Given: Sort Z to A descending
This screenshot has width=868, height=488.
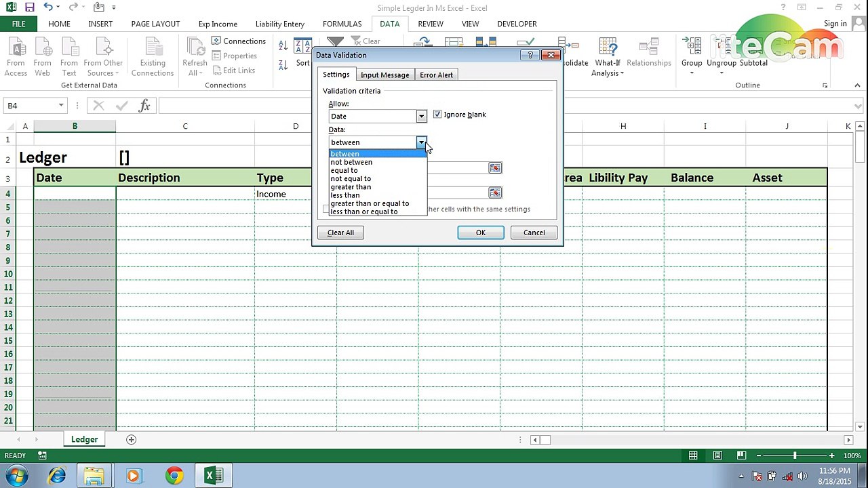Looking at the screenshot, I should [283, 64].
